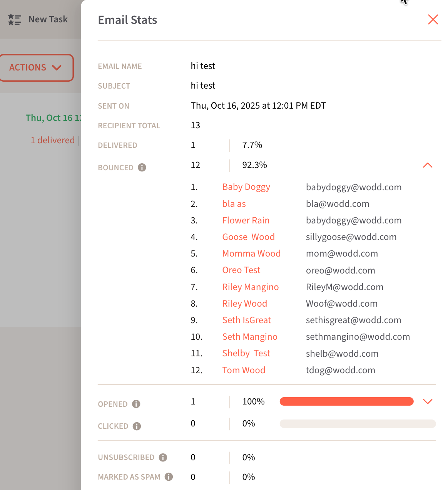The height and width of the screenshot is (490, 448).
Task: Open Goose Wood's contact record
Action: coord(248,237)
